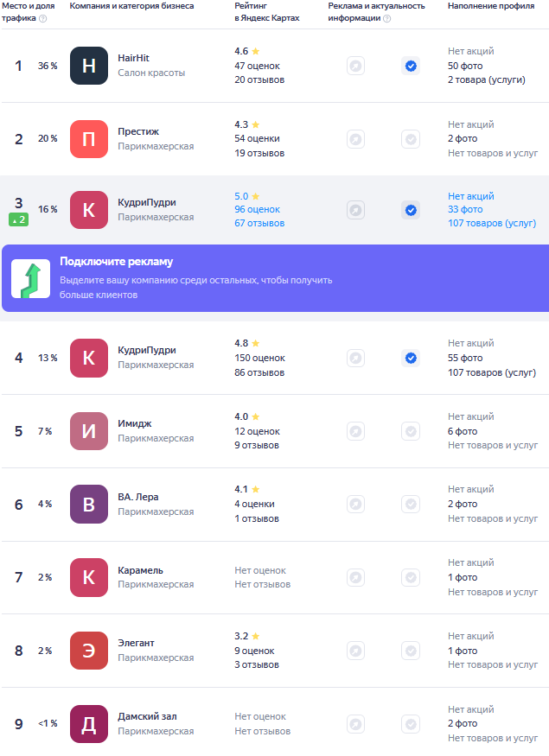Screen dimensions: 549x756
Task: Click the Престиж 'П' logo avatar
Action: coord(89,139)
